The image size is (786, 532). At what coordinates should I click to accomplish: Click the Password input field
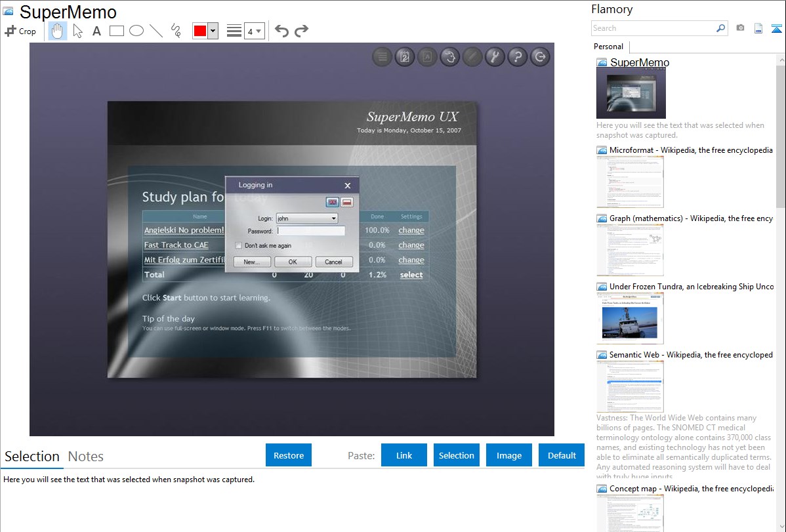pyautogui.click(x=311, y=231)
